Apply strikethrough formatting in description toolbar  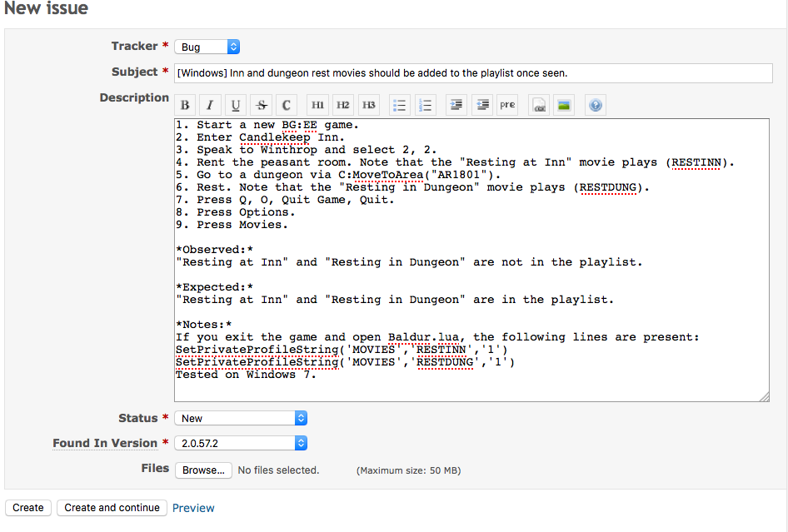tap(261, 105)
